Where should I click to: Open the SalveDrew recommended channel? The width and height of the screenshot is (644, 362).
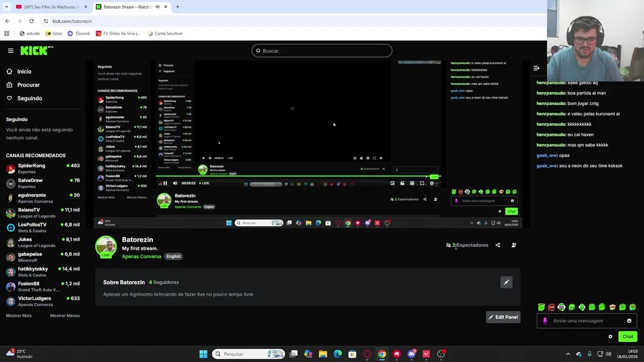coord(43,183)
